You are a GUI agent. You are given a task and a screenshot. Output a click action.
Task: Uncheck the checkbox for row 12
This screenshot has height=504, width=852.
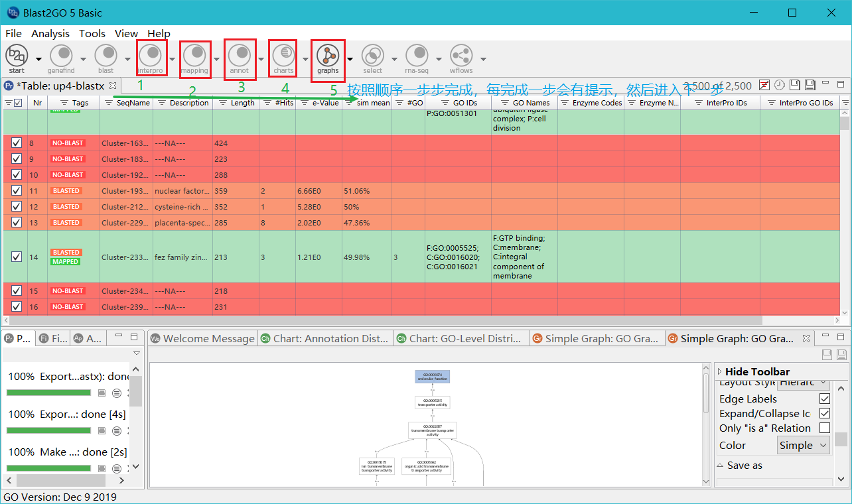point(17,206)
